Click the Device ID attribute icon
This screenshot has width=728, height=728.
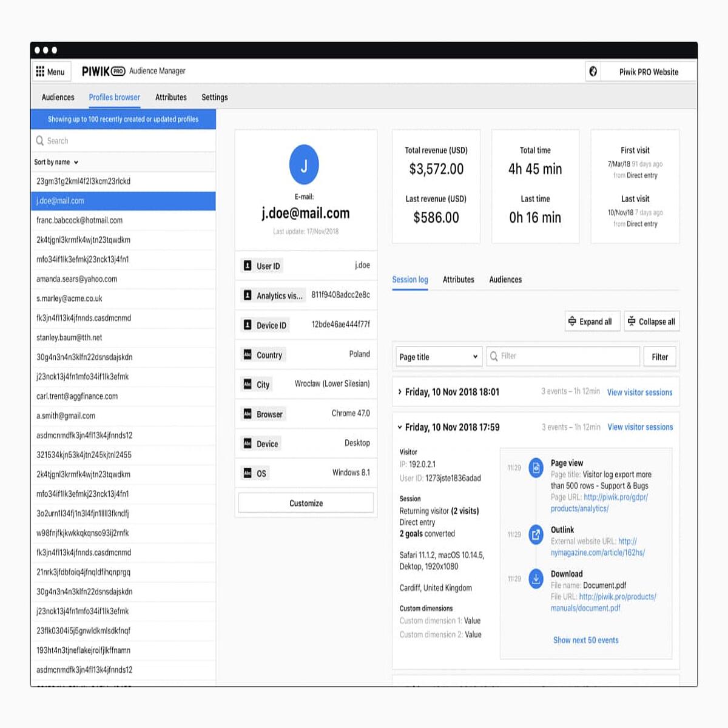point(248,325)
